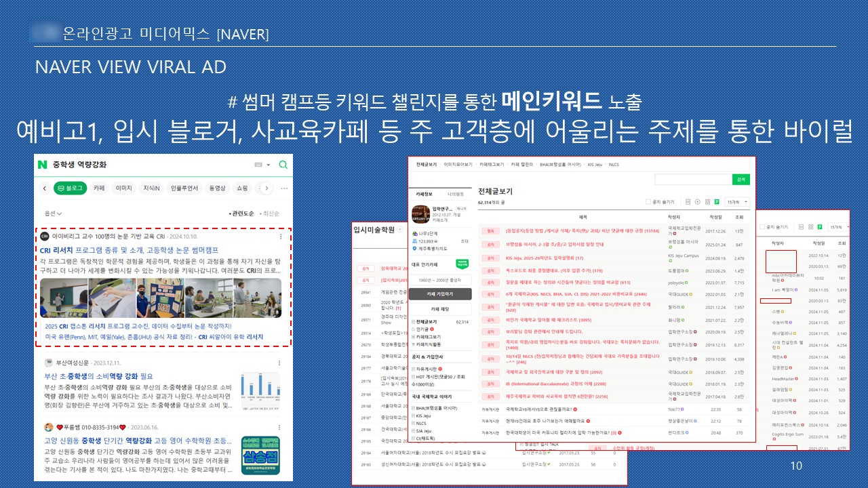Open 인기글 in cafe sidebar menu
This screenshot has height=488, width=868.
coord(421,329)
